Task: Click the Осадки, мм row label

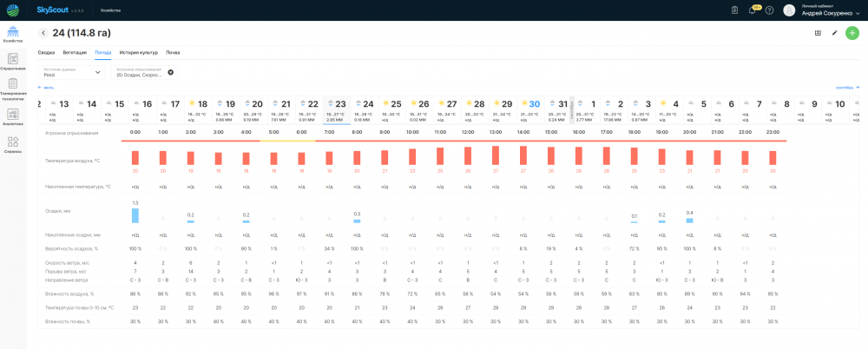Action: point(57,211)
